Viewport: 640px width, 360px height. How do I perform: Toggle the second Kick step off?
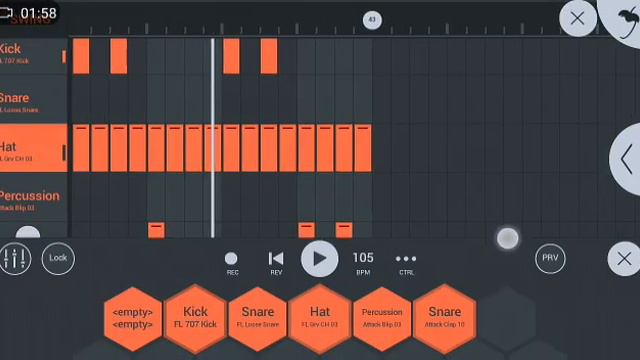coord(119,56)
